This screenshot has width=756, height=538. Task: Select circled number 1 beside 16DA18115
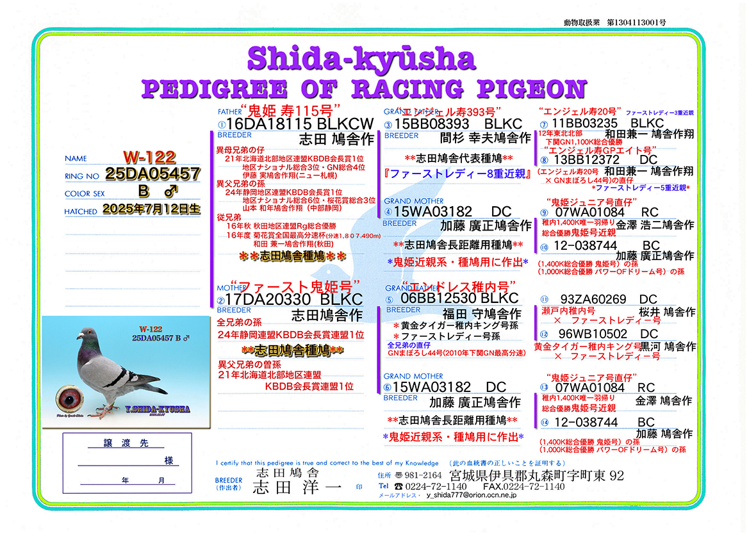point(222,125)
